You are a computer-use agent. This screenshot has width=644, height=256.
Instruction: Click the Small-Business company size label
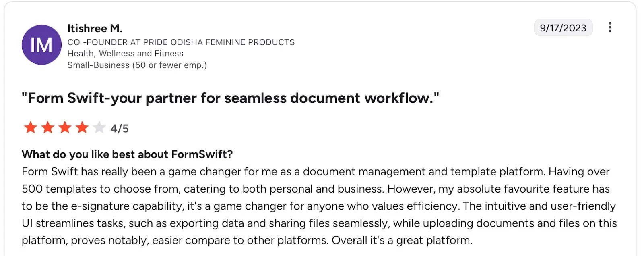click(137, 65)
